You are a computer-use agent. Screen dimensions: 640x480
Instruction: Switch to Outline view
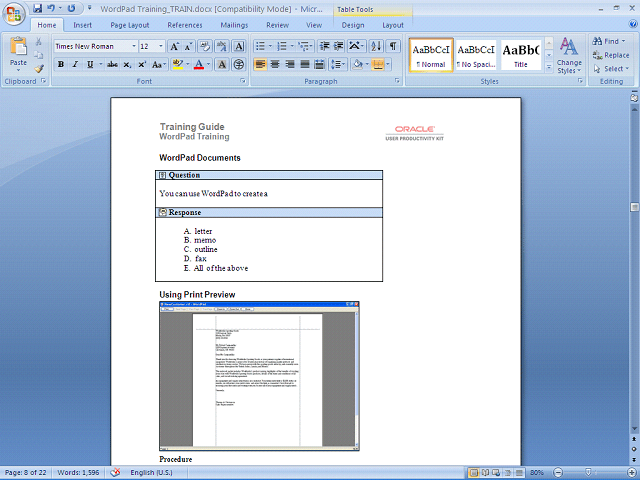[508, 473]
